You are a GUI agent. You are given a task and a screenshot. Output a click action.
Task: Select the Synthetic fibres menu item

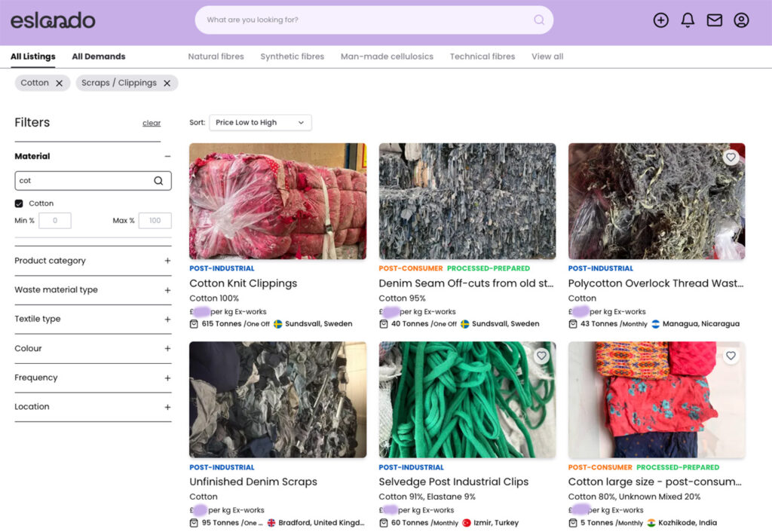(x=292, y=56)
